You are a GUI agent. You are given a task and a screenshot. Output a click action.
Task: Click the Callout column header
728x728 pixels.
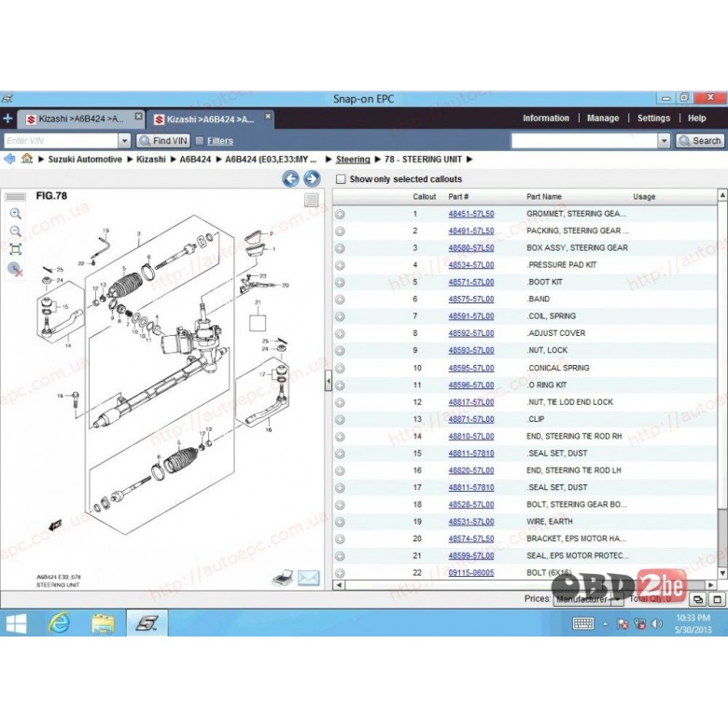[424, 197]
